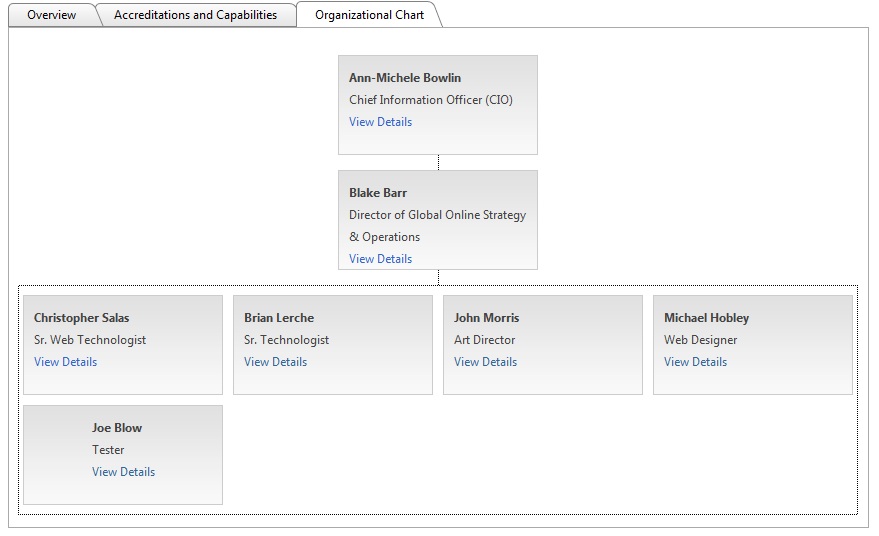Screen dimensions: 879x536
Task: Open View Details for Ann-Michele Bowlin
Action: coord(380,122)
